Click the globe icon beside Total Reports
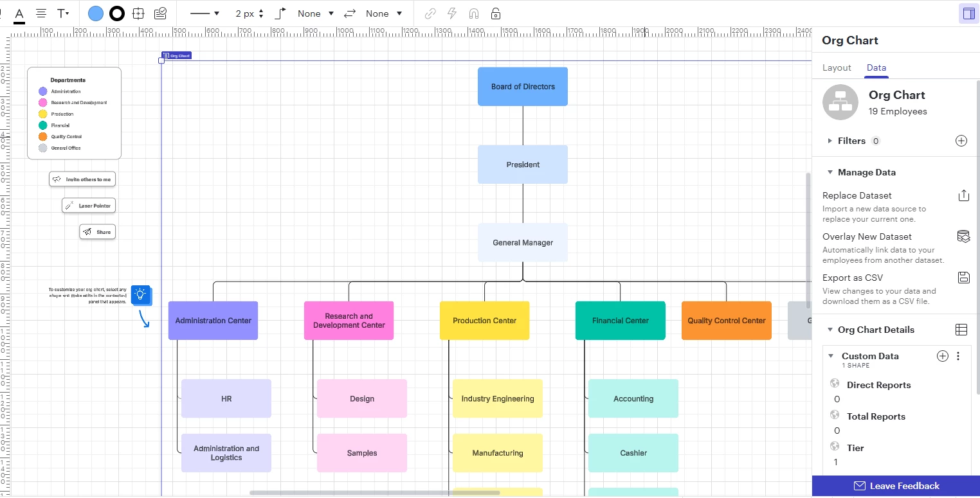The image size is (980, 498). point(835,414)
